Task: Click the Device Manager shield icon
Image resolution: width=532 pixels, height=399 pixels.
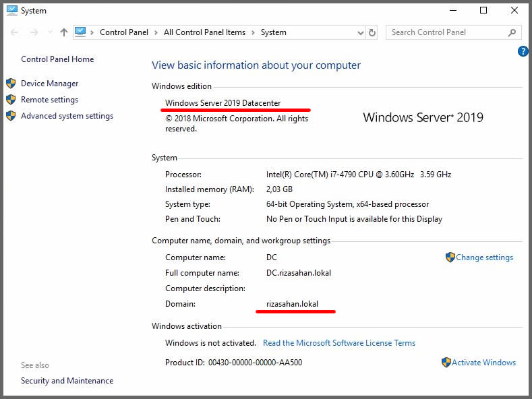Action: pos(11,83)
